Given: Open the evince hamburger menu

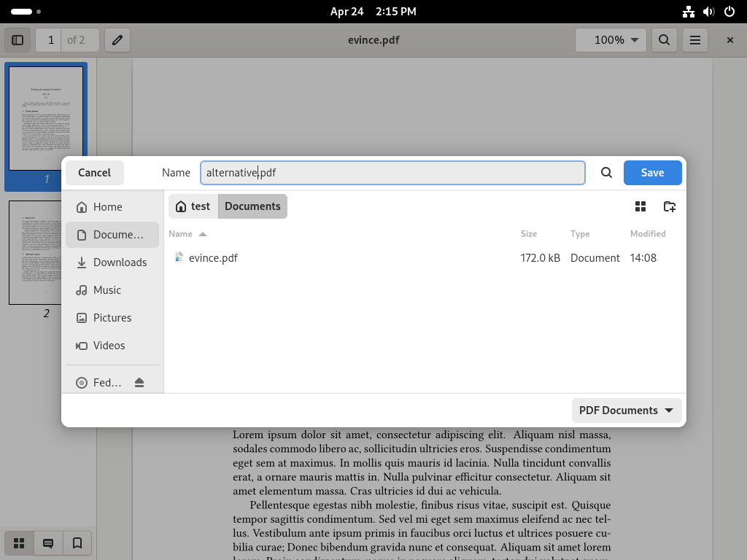Looking at the screenshot, I should [695, 40].
